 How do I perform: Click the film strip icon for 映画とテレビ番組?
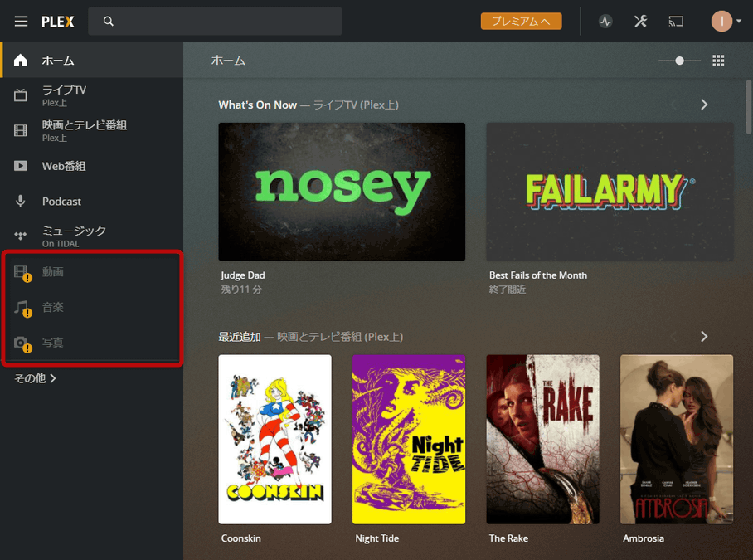tap(20, 130)
